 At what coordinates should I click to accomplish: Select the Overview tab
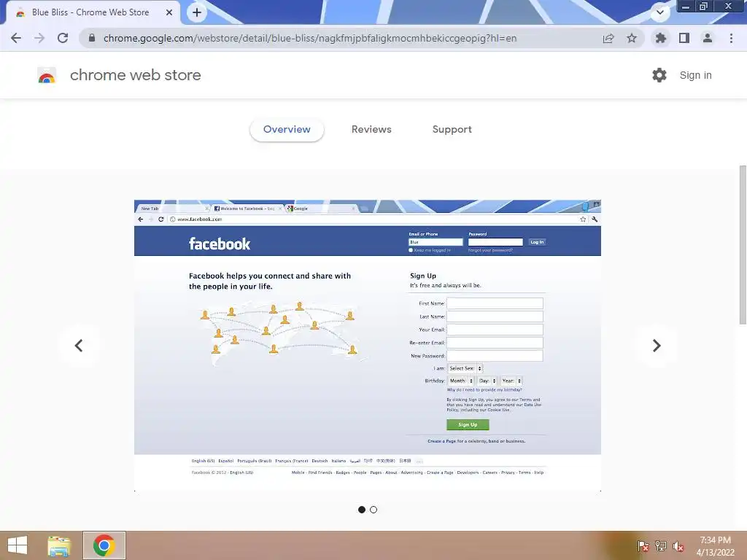point(287,130)
